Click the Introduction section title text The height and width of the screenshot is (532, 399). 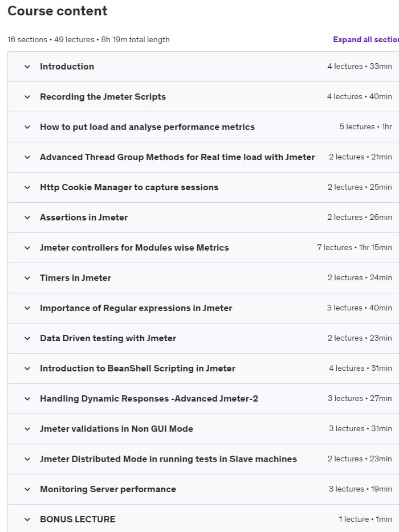(67, 67)
